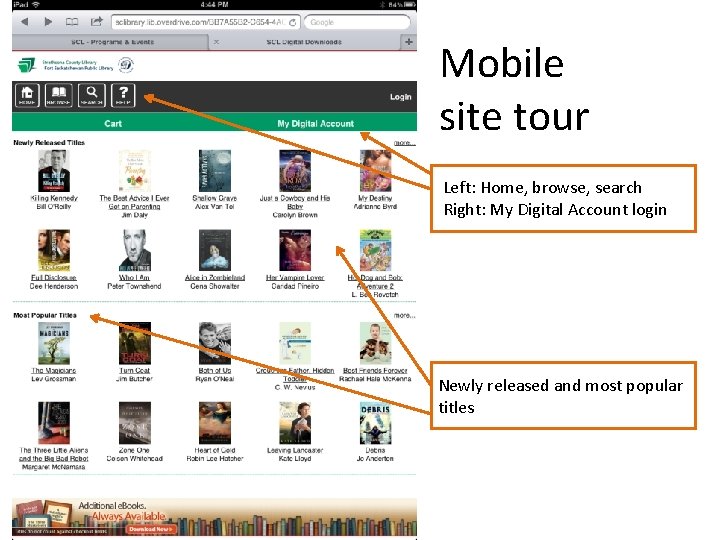Open the Browse book icon

59,96
